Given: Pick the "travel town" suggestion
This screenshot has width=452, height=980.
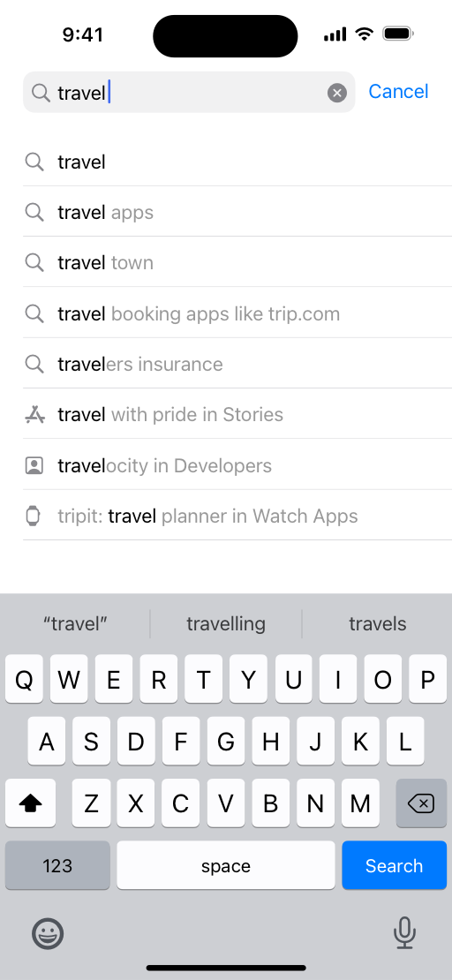Looking at the screenshot, I should pos(237,262).
